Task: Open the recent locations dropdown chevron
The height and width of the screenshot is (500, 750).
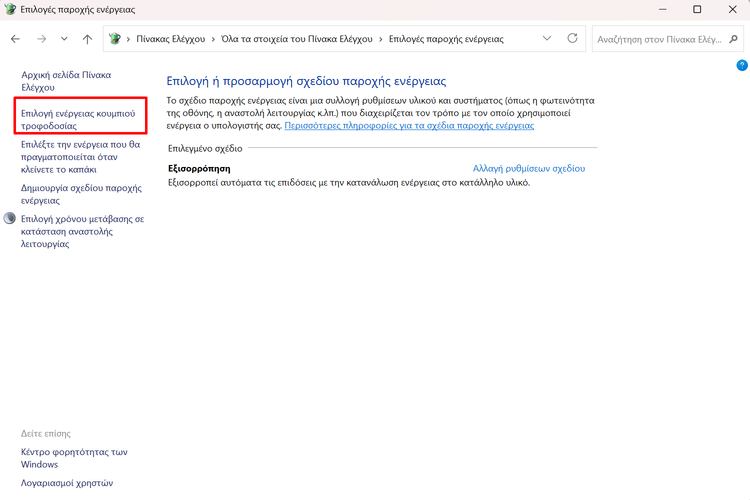Action: tap(65, 39)
